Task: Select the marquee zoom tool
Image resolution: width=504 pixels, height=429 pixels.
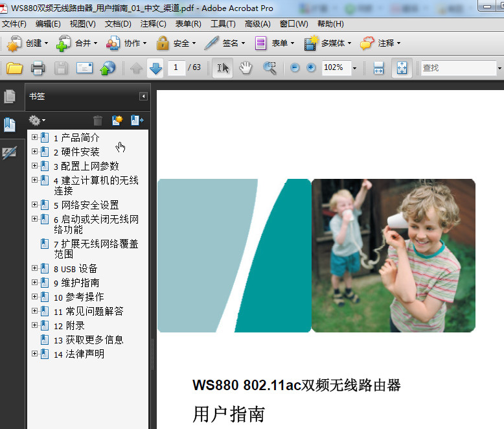Action: [x=269, y=68]
